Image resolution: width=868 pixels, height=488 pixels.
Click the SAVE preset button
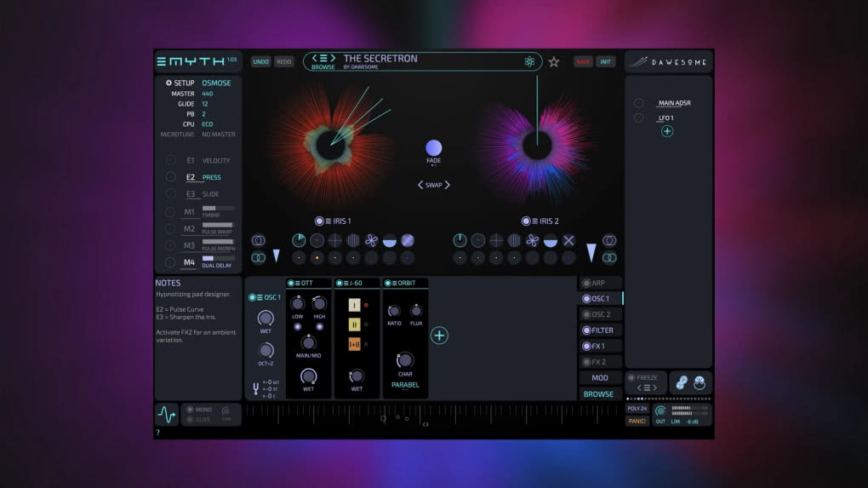tap(583, 61)
